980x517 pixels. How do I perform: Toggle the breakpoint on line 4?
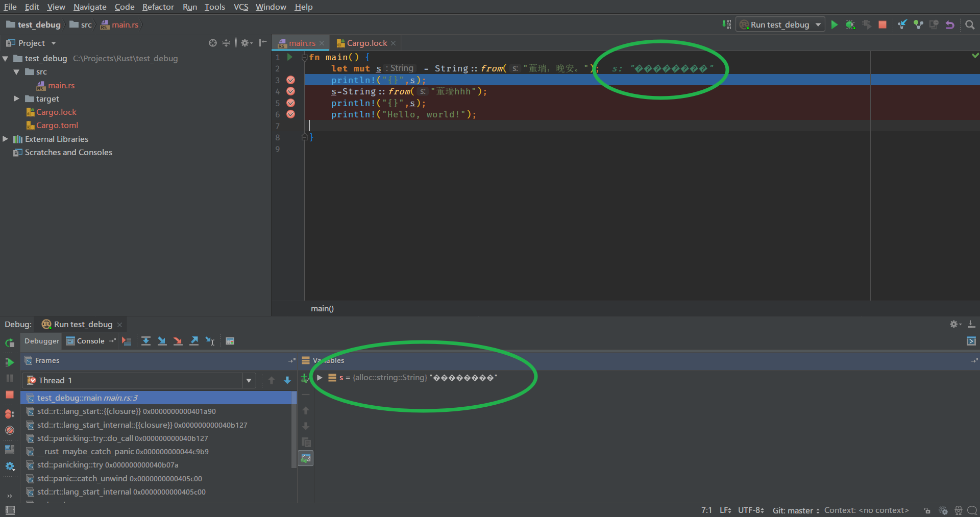(x=290, y=91)
